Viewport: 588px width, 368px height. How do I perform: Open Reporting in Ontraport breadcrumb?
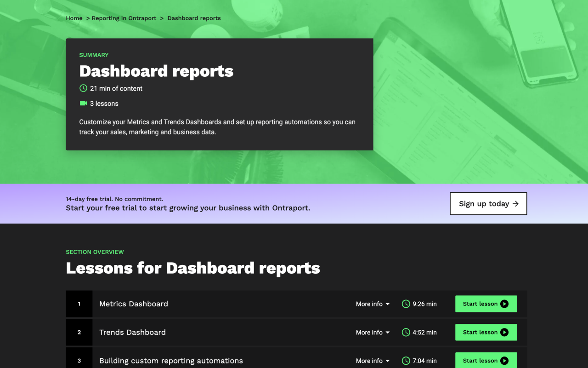[124, 18]
